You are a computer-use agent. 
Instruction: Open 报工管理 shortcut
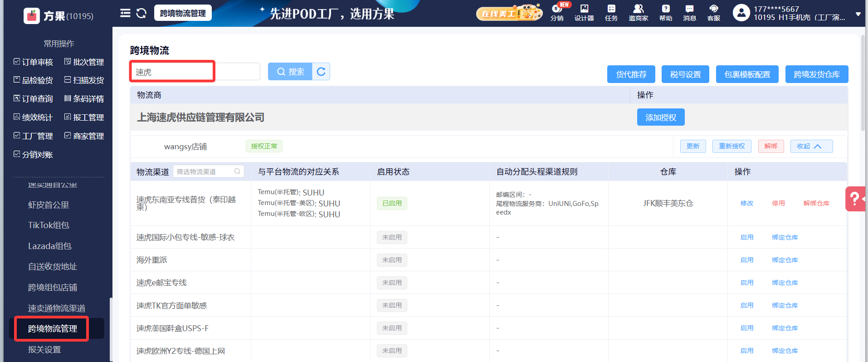(x=84, y=117)
